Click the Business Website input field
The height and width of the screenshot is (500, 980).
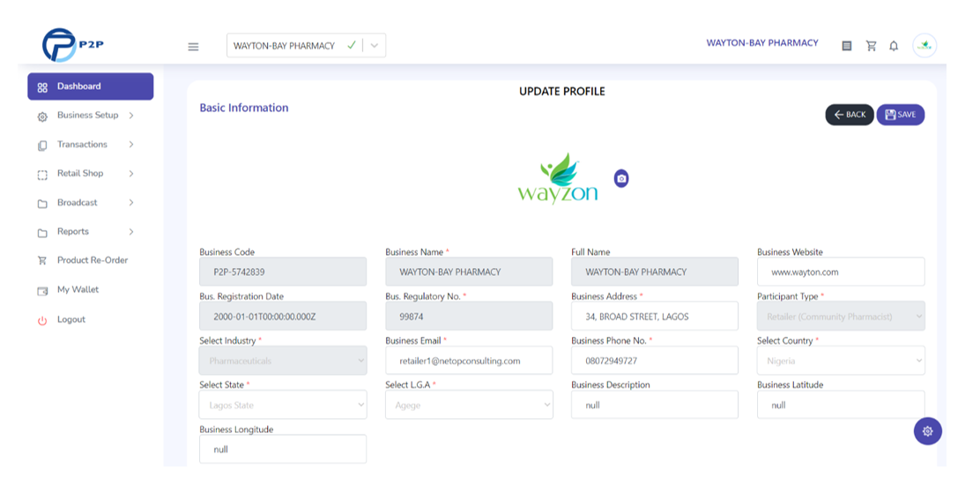pyautogui.click(x=841, y=272)
